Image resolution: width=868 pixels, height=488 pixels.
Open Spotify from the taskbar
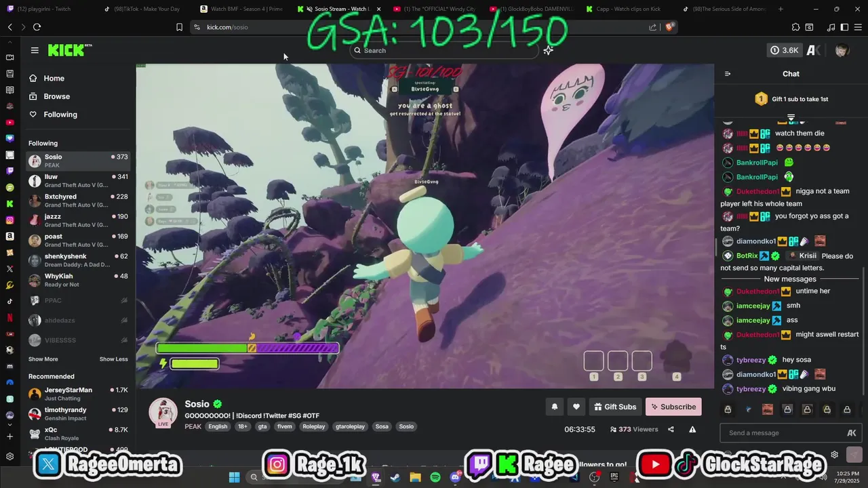point(435,477)
